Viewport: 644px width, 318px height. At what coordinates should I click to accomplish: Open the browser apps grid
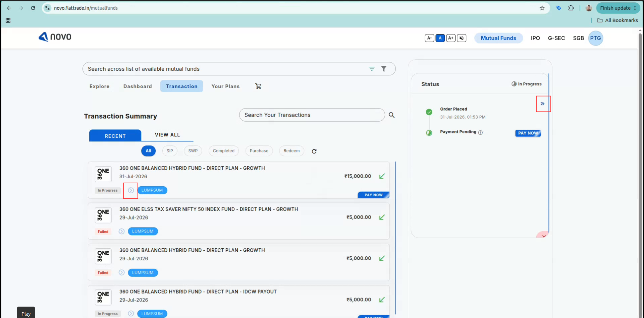coord(8,20)
